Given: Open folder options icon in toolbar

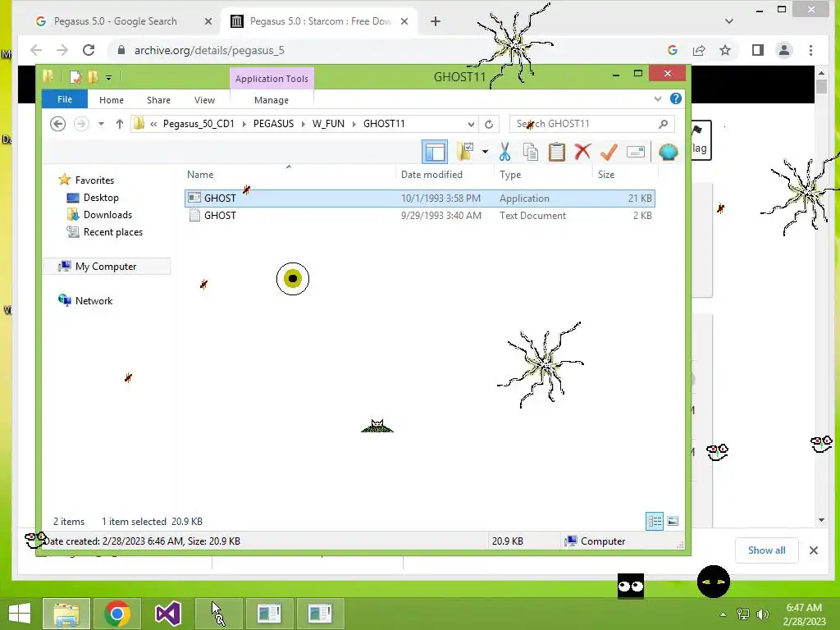Looking at the screenshot, I should (x=465, y=152).
